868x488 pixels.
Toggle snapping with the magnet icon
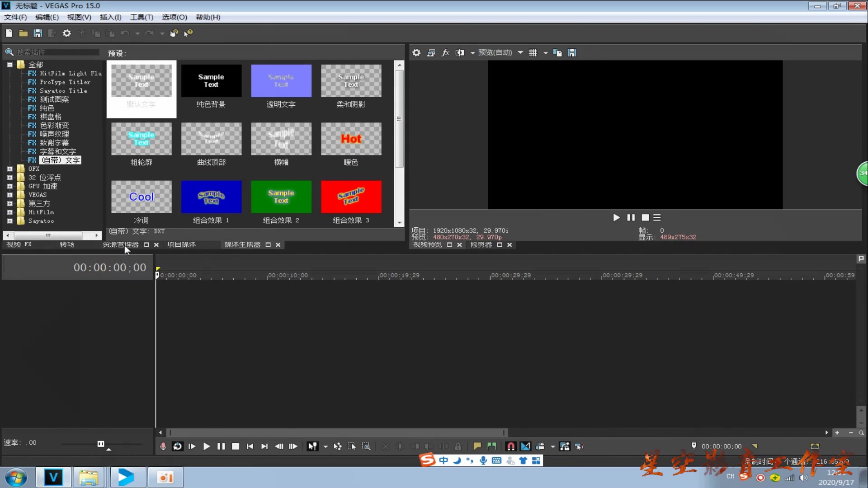click(x=511, y=446)
